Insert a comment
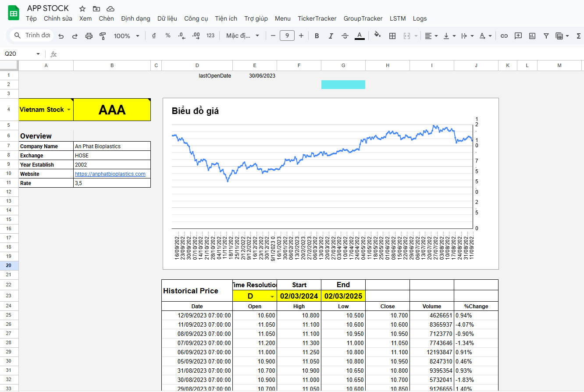 [x=518, y=36]
